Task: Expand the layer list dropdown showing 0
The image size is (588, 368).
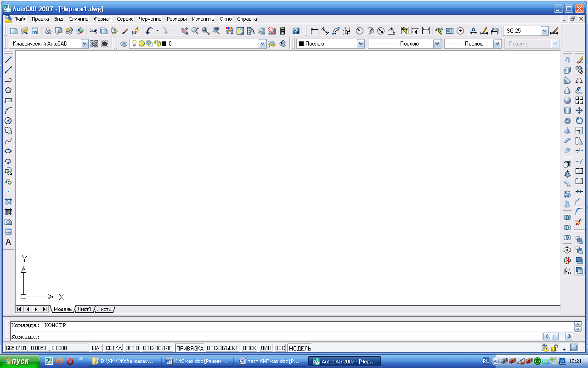Action: [262, 44]
